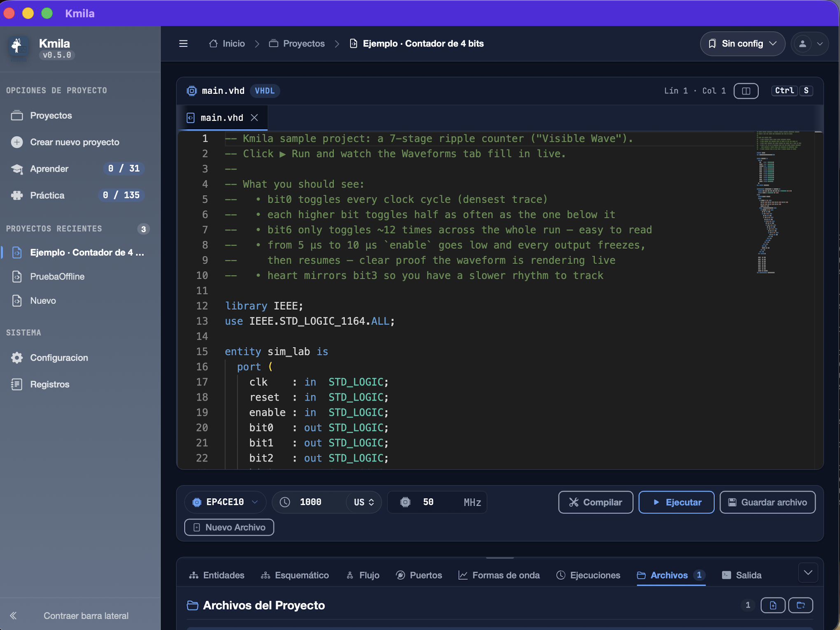Click the Proyectos sidebar folder icon
The width and height of the screenshot is (840, 630).
coord(17,115)
